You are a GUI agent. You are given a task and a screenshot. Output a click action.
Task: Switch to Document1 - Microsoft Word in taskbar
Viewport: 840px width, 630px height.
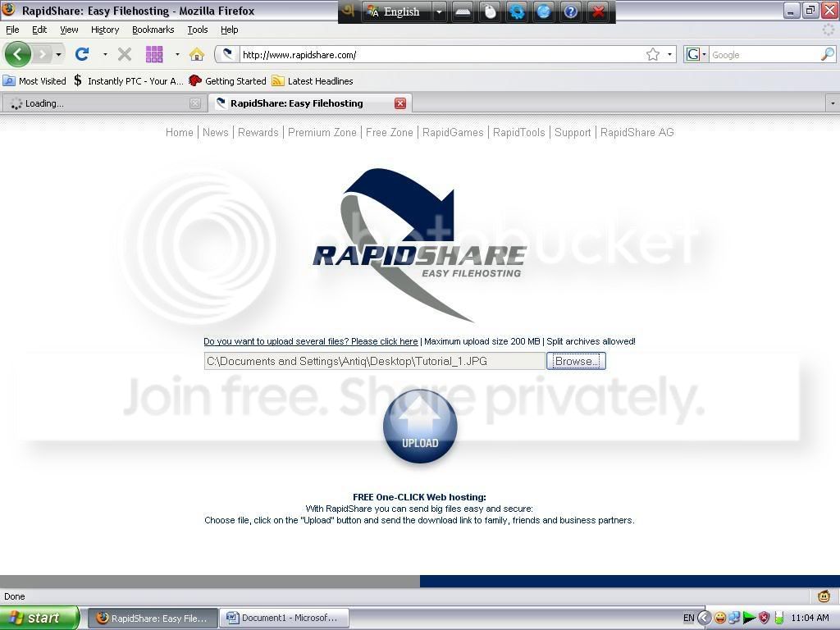(x=284, y=618)
